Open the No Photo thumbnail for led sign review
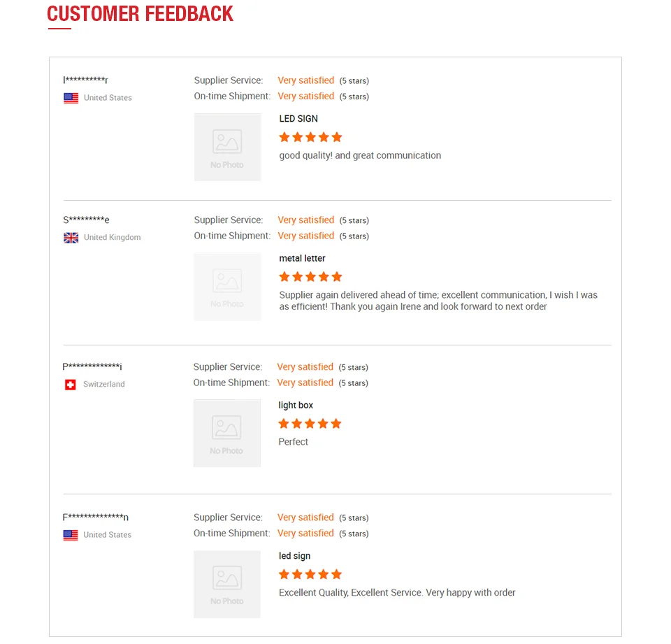 point(227,584)
